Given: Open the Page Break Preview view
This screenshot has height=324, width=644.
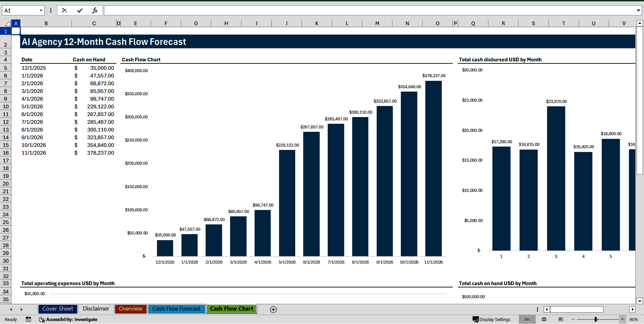Looking at the screenshot, I should point(560,319).
